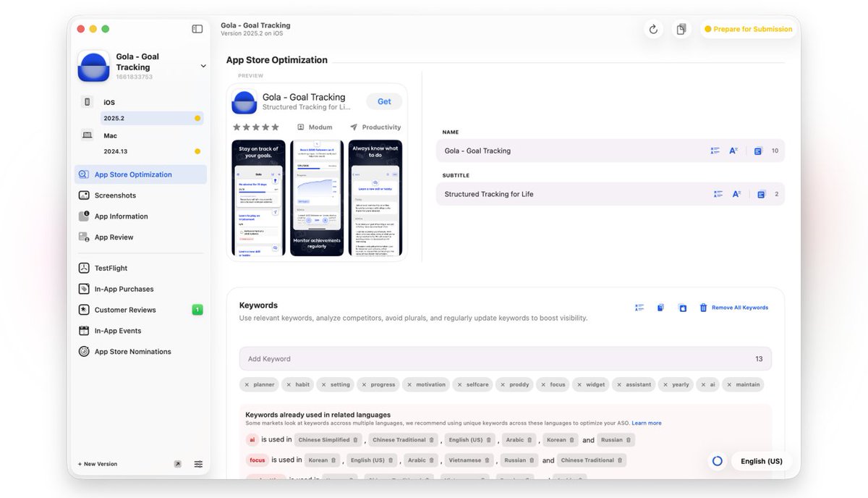This screenshot has height=498, width=868.
Task: Open TestFlight section
Action: tap(140, 268)
